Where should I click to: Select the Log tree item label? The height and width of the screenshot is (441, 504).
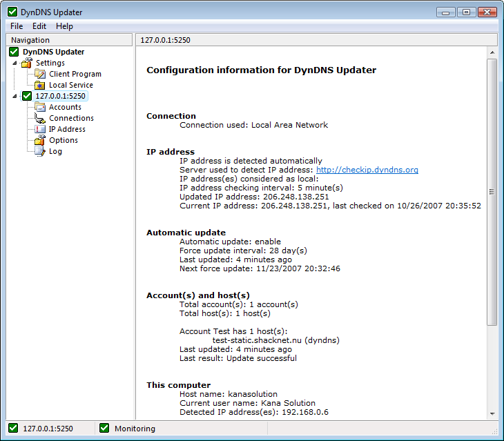coord(55,151)
